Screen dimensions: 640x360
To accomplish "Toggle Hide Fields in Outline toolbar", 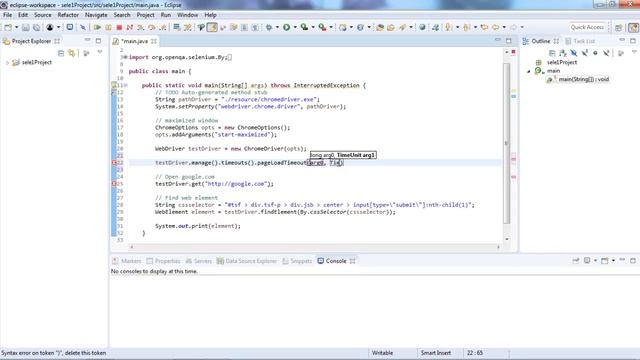I will (574, 53).
